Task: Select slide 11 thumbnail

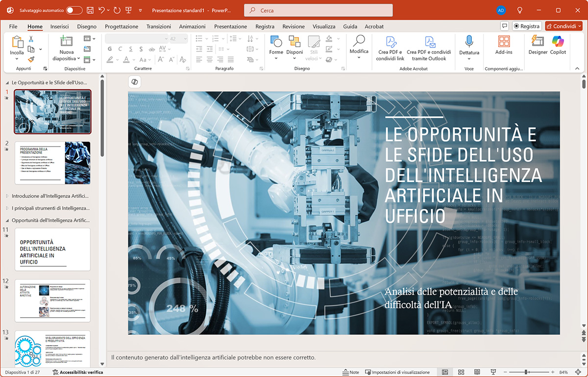Action: pos(52,249)
